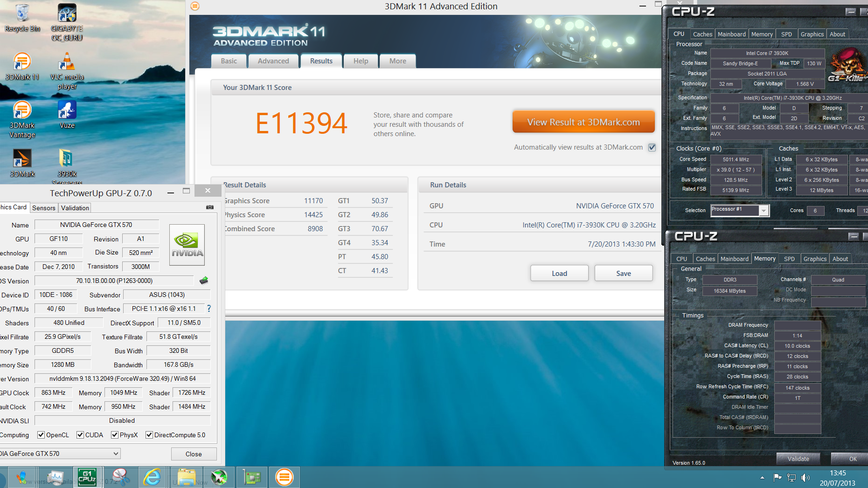
Task: Open VLC media player desktop shortcut
Action: point(67,71)
